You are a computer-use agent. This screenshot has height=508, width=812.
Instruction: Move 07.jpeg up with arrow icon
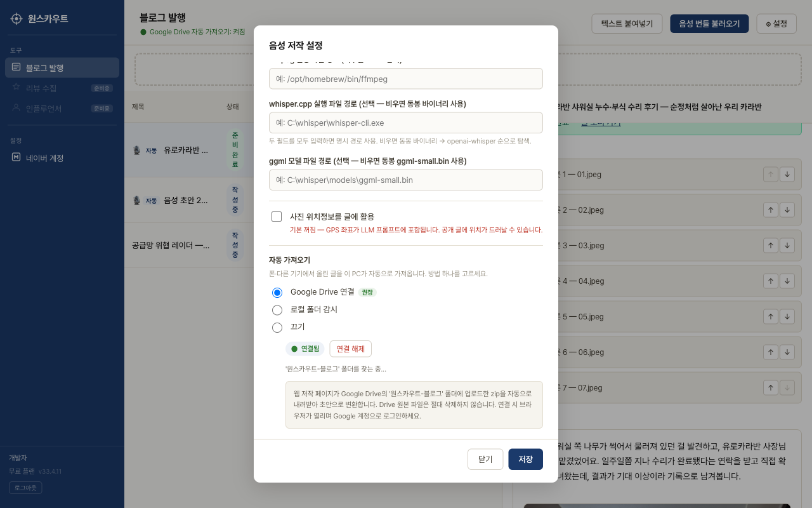coord(771,388)
